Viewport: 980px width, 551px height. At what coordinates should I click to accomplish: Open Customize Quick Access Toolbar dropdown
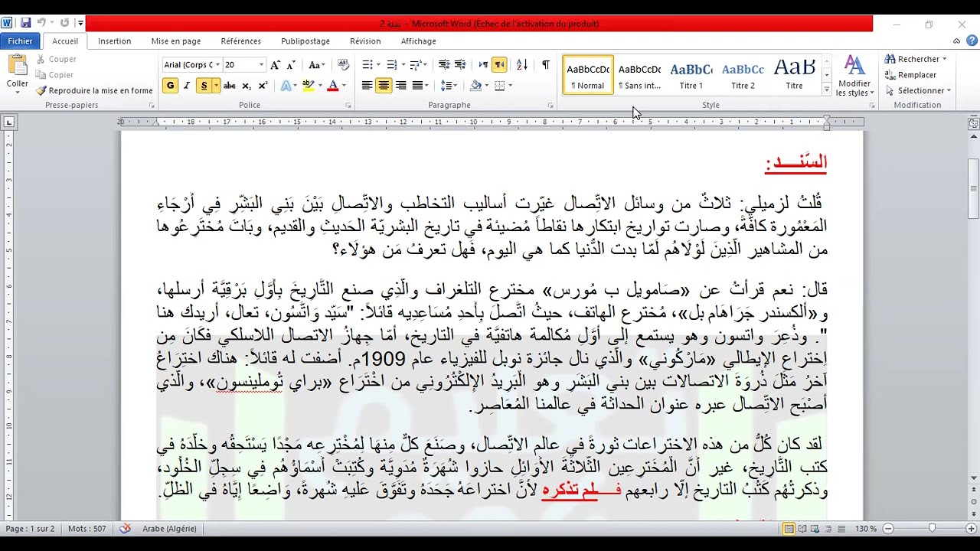[80, 23]
